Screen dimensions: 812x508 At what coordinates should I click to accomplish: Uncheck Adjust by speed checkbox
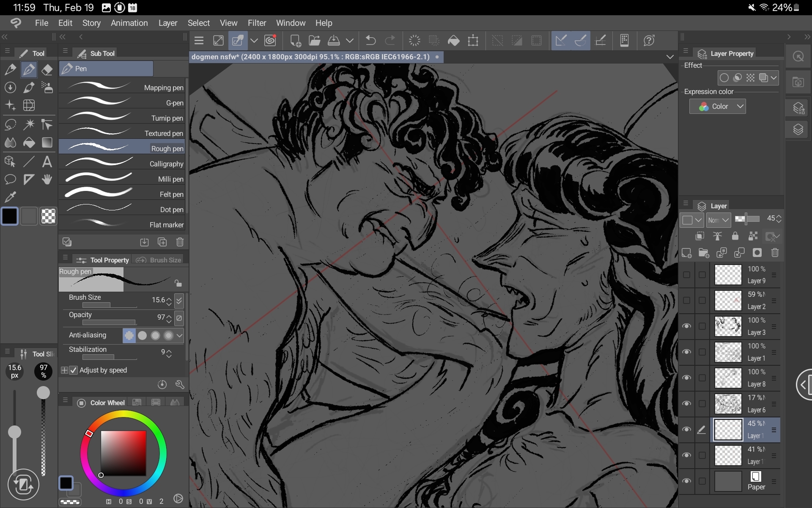[74, 370]
